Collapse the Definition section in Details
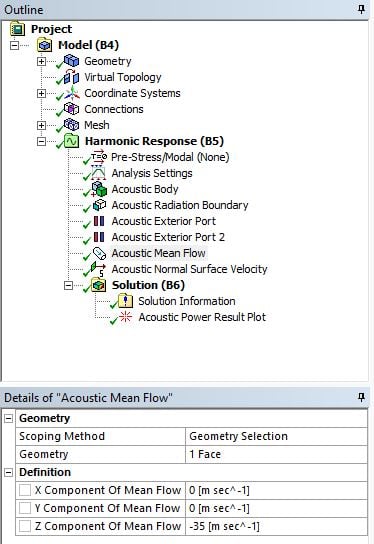This screenshot has width=374, height=544. point(9,472)
